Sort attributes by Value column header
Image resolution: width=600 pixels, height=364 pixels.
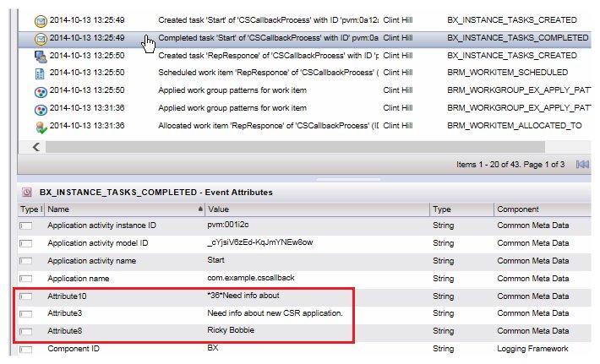click(x=313, y=209)
